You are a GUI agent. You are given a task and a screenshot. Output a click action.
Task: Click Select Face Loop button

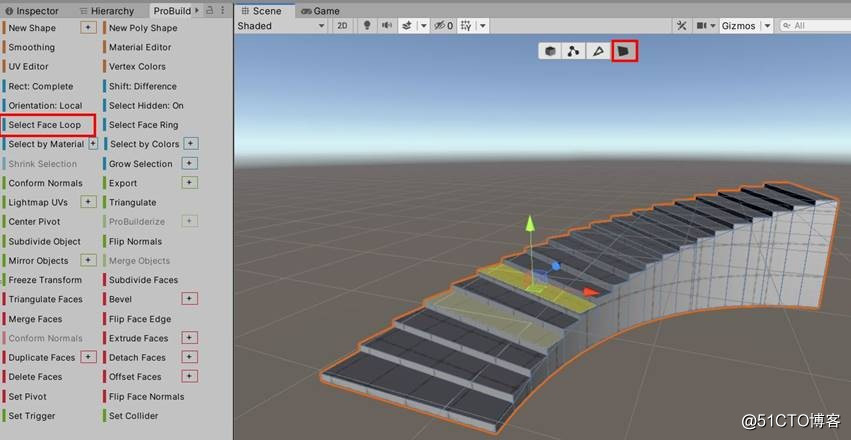[x=45, y=125]
